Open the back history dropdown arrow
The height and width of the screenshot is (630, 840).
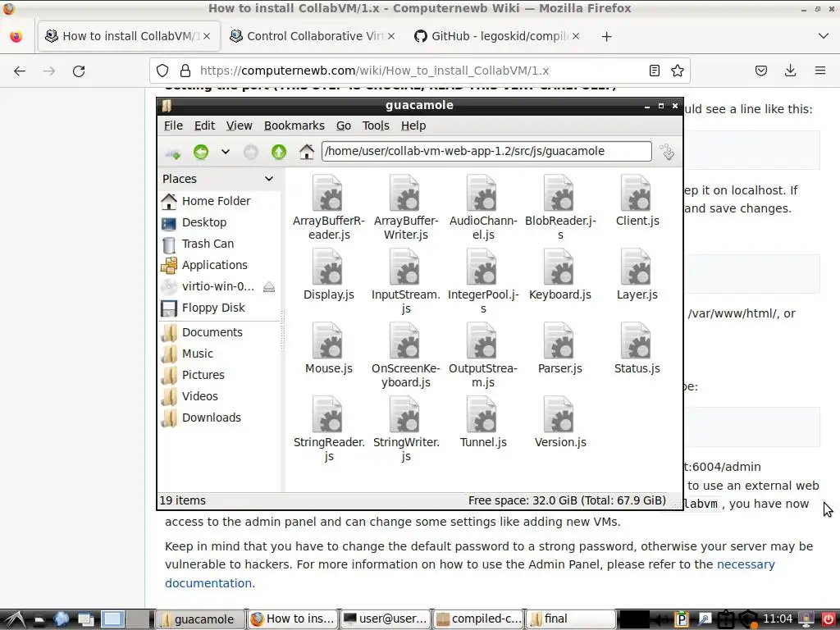226,152
